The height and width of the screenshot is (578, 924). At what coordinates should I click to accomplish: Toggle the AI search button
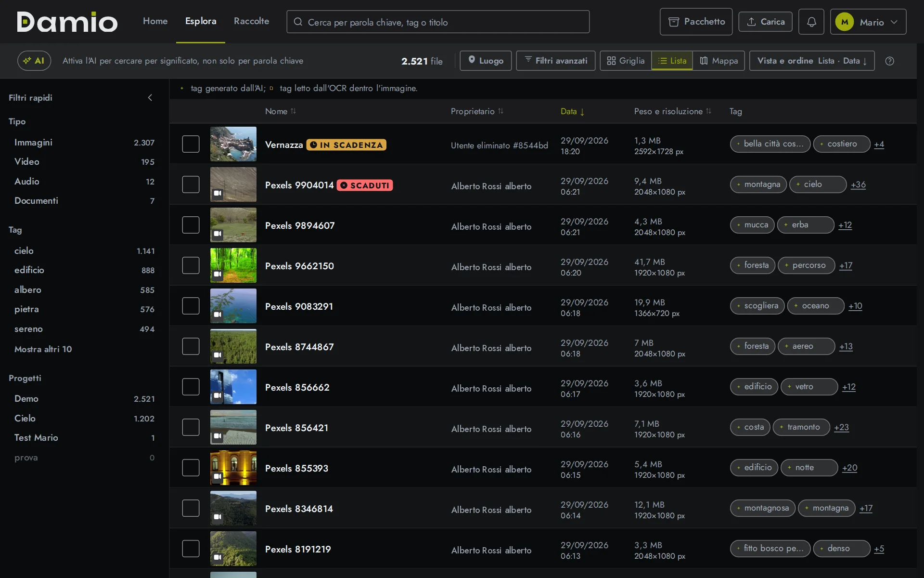point(34,61)
